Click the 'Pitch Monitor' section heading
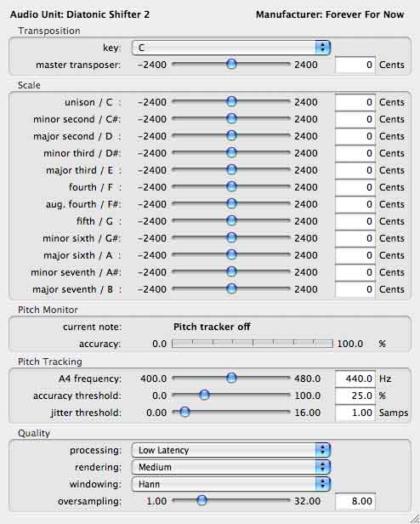The height and width of the screenshot is (524, 420). point(48,310)
